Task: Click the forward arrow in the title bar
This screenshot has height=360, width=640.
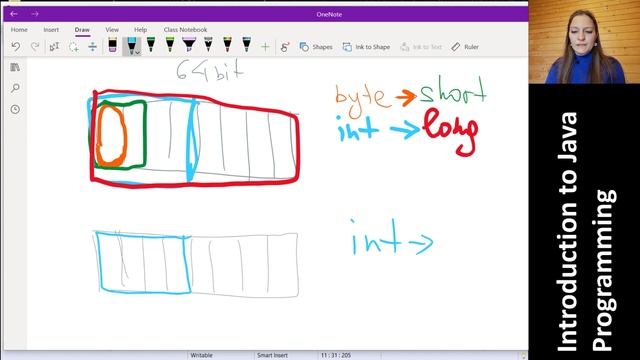Action: pos(35,14)
